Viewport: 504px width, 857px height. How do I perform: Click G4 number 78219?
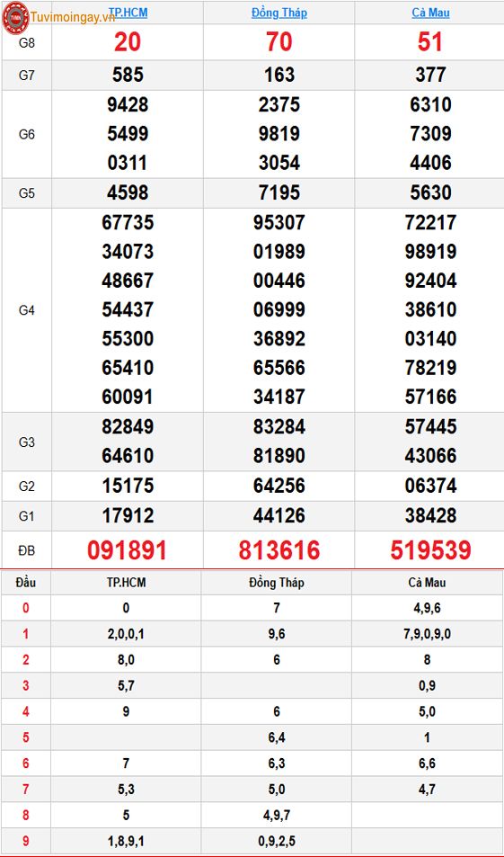click(430, 367)
